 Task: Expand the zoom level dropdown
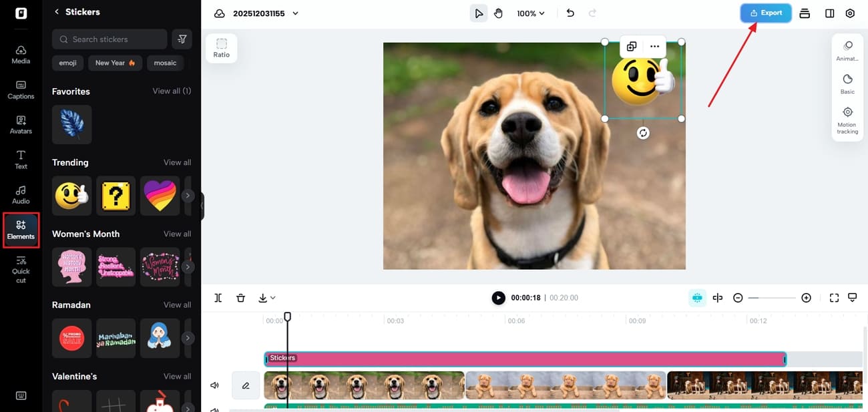pos(531,13)
